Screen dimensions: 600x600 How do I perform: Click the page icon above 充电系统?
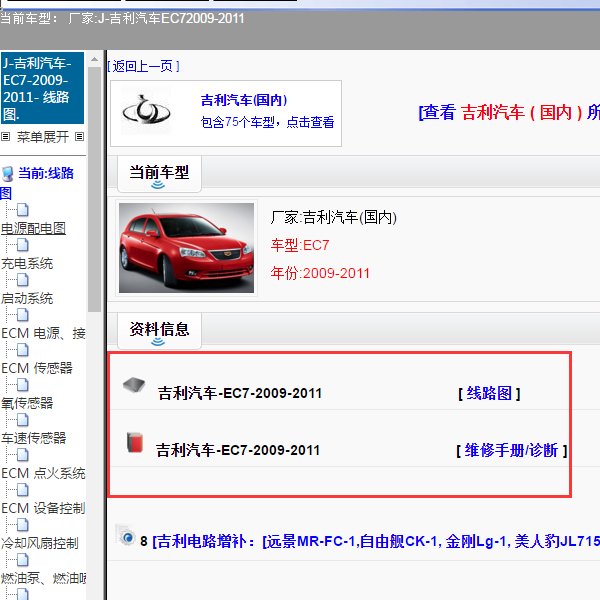(23, 245)
